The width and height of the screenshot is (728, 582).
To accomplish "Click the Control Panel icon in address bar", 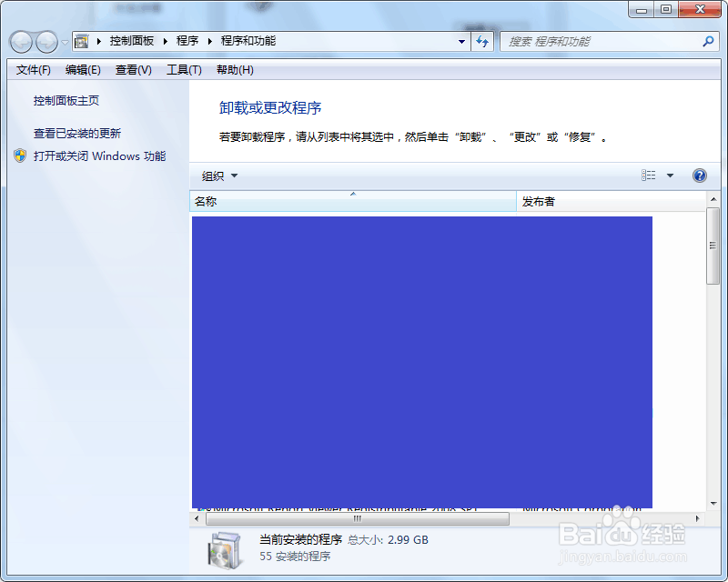I will pyautogui.click(x=81, y=41).
